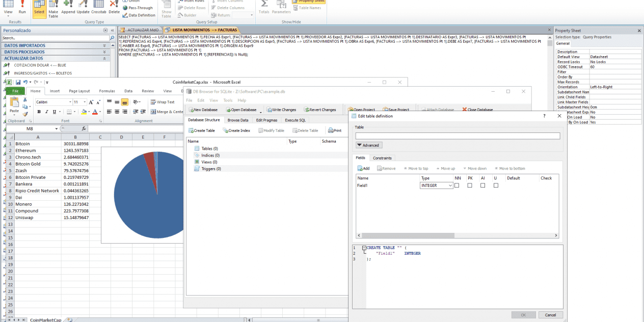Click the Print icon in DB Browser

point(335,130)
